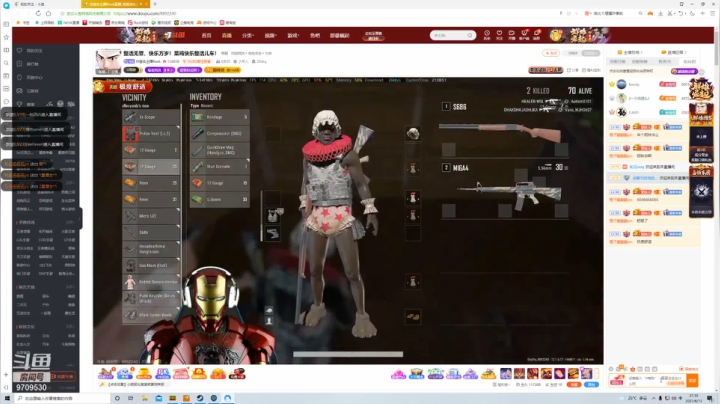Select the M16A4 rifle in weapon slot 2

pyautogui.click(x=510, y=194)
